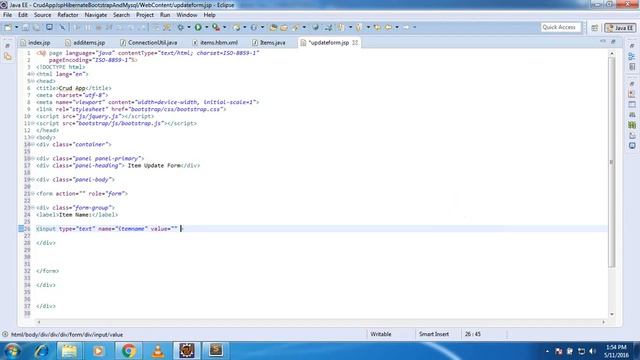Click the green Run button icon
The height and width of the screenshot is (360, 640).
tap(198, 27)
